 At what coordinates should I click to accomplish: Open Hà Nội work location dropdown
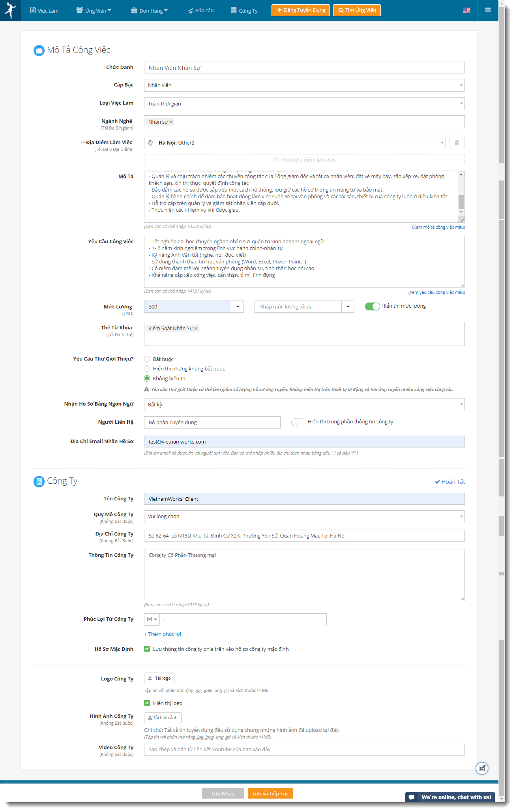pyautogui.click(x=295, y=143)
